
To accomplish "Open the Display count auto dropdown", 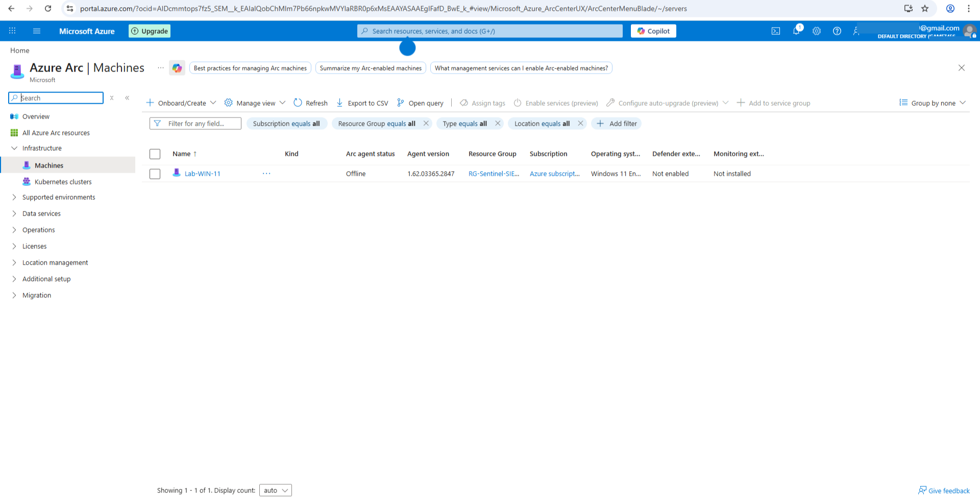I will click(x=276, y=490).
